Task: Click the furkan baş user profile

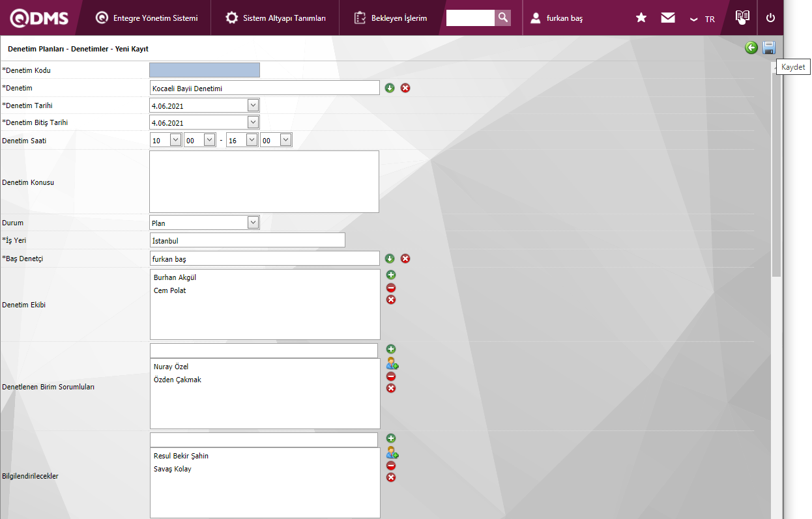Action: pyautogui.click(x=557, y=18)
